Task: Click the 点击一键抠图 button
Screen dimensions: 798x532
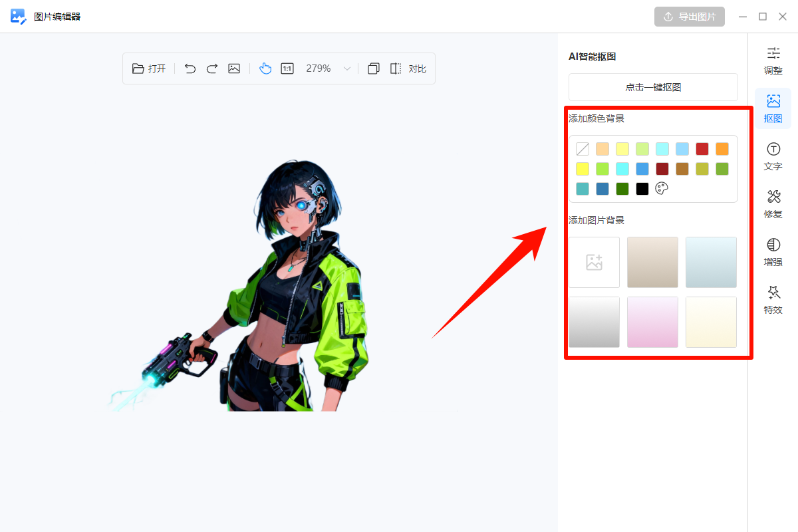Action: tap(653, 87)
